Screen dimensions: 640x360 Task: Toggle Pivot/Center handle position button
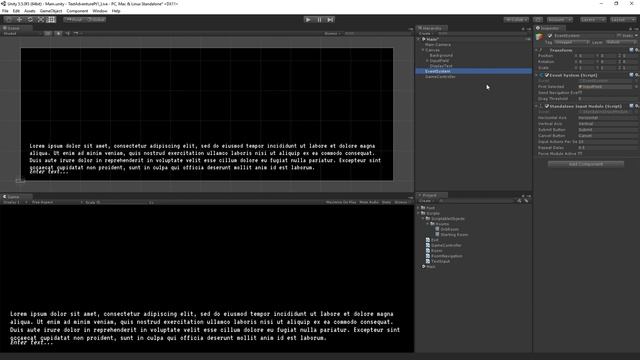(x=74, y=20)
